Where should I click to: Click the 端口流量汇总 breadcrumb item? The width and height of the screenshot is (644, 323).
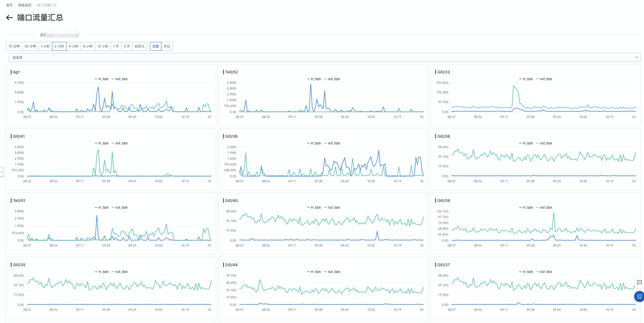point(47,5)
